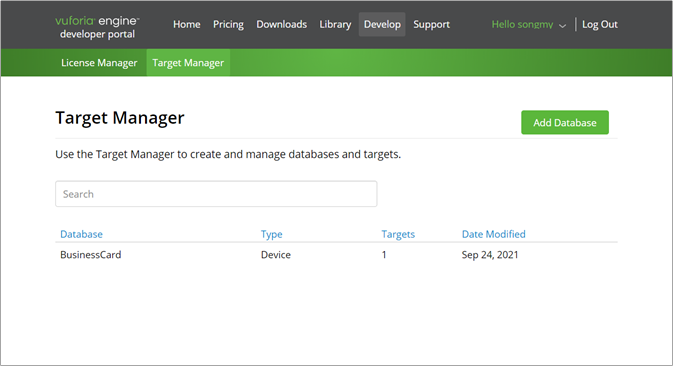
Task: Click the Add Database button
Action: pyautogui.click(x=565, y=122)
